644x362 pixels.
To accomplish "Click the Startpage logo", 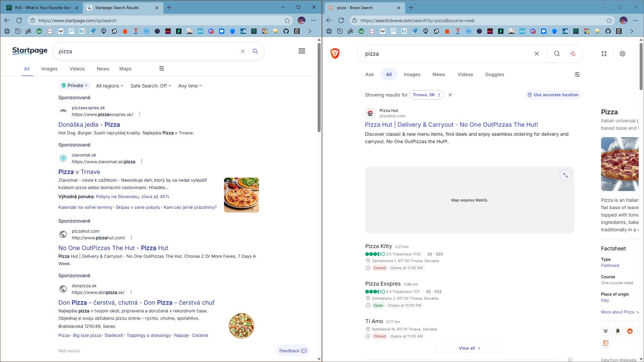I will point(30,51).
